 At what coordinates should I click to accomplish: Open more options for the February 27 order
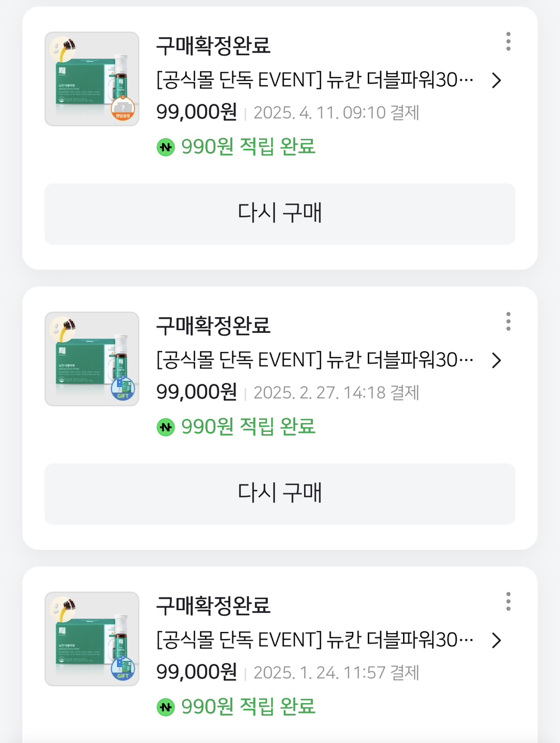coord(508,321)
